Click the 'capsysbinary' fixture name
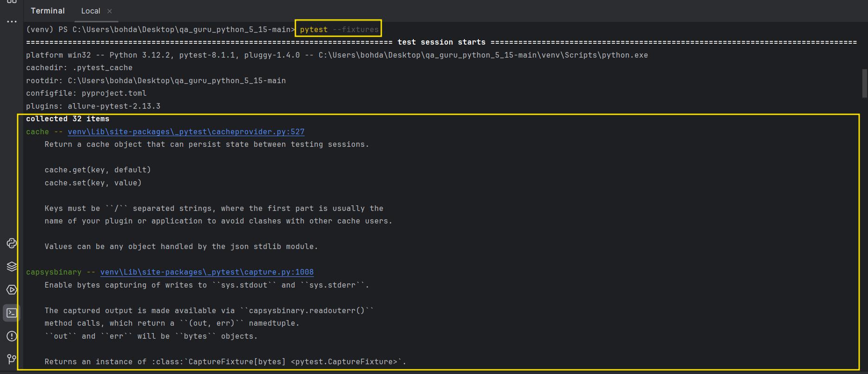 click(53, 272)
